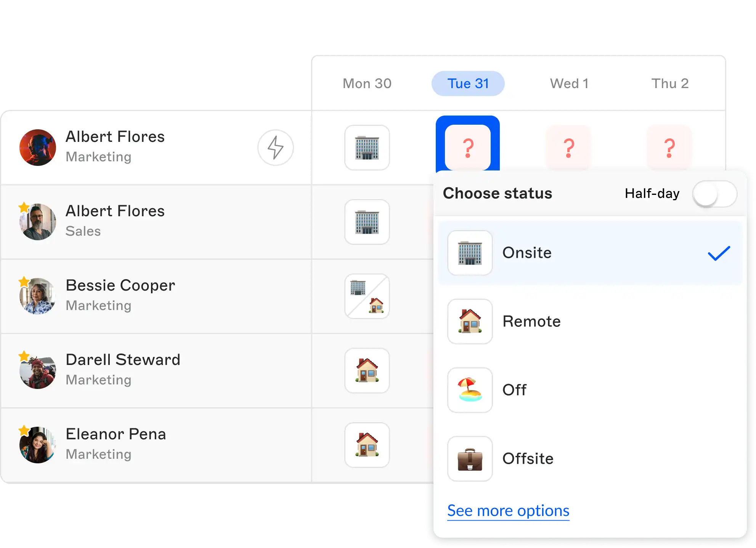Expand additional statuses via See more options
This screenshot has width=756, height=548.
pyautogui.click(x=508, y=511)
